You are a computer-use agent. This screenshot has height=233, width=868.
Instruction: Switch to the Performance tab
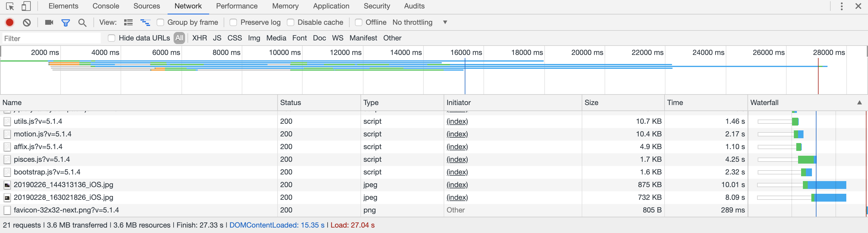click(237, 6)
